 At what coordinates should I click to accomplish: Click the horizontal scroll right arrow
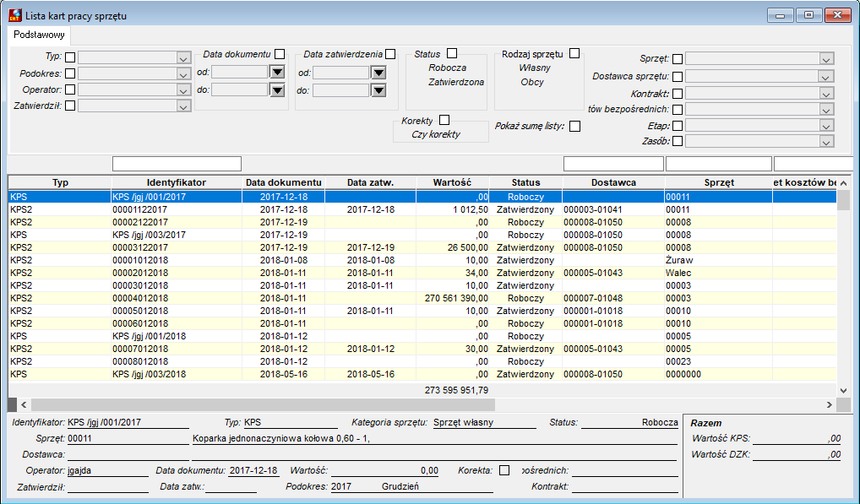click(830, 405)
